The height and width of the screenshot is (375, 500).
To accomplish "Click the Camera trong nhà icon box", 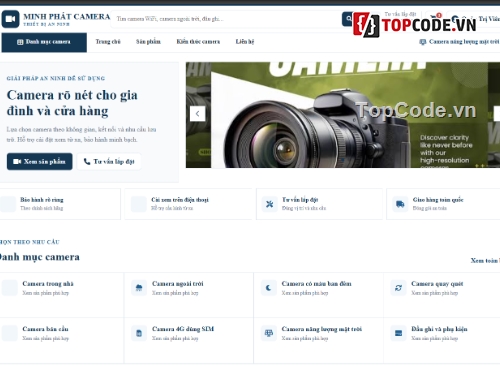I will click(10, 288).
